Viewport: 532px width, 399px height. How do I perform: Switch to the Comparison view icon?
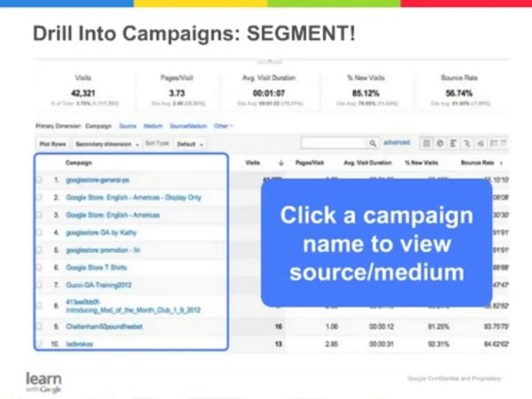[x=467, y=144]
